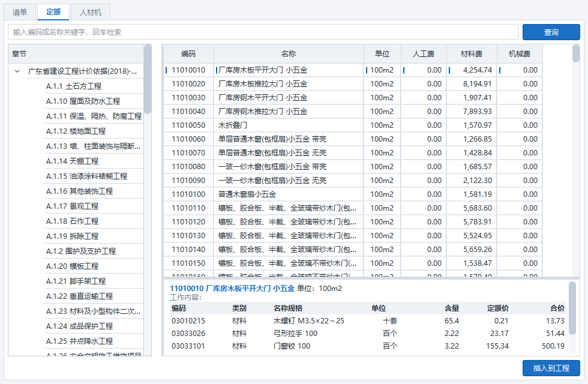Click the 插入到工程 button
The image size is (588, 384).
pos(551,368)
